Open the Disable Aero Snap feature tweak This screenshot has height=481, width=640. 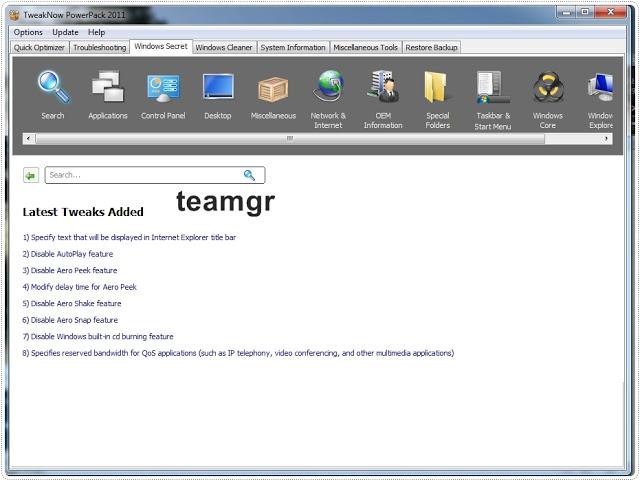70,320
